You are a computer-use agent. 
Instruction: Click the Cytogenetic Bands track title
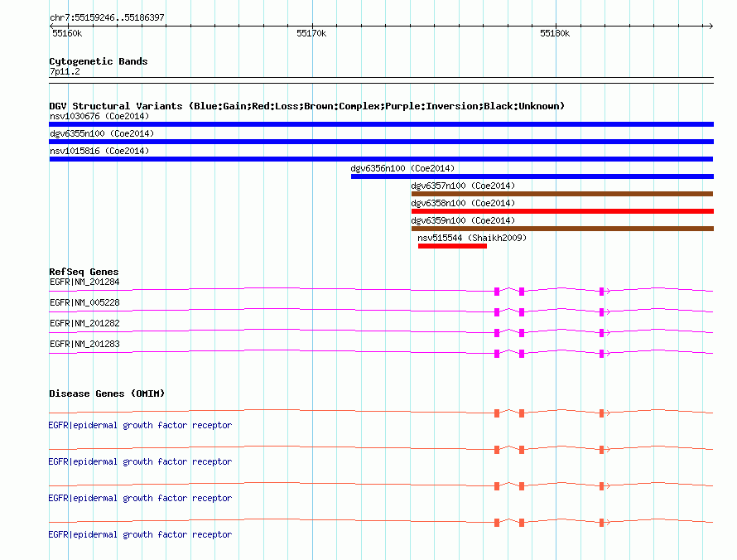pos(99,61)
